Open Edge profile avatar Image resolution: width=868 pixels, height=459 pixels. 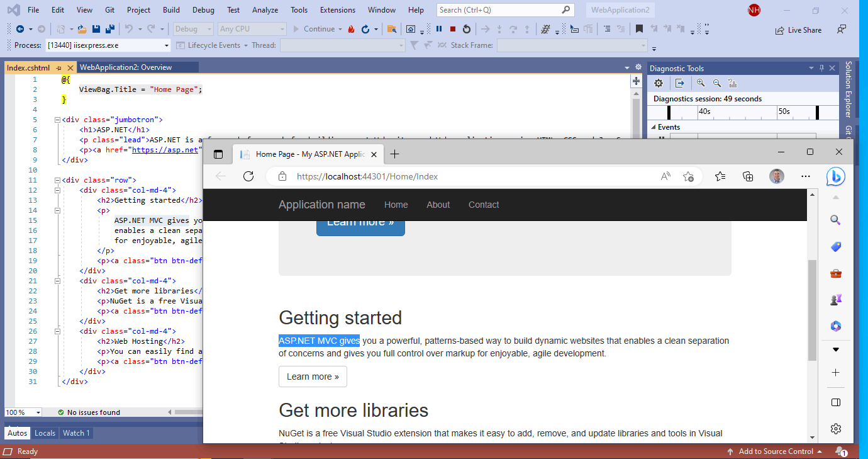(x=777, y=176)
